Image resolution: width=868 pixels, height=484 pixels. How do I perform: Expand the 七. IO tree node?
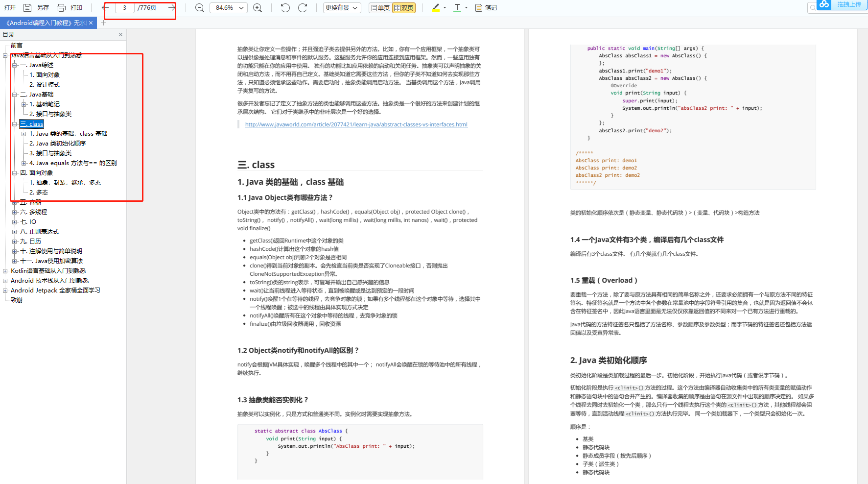point(15,222)
